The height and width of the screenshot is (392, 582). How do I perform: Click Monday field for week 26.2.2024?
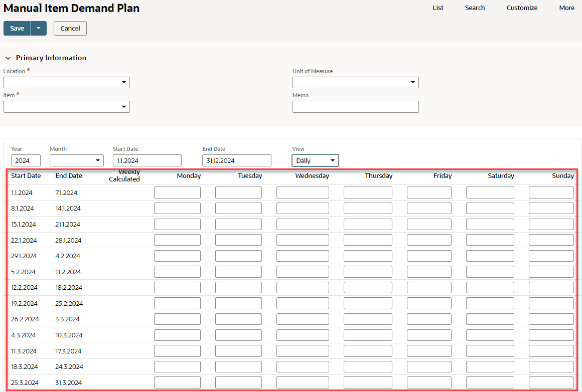[x=178, y=319]
